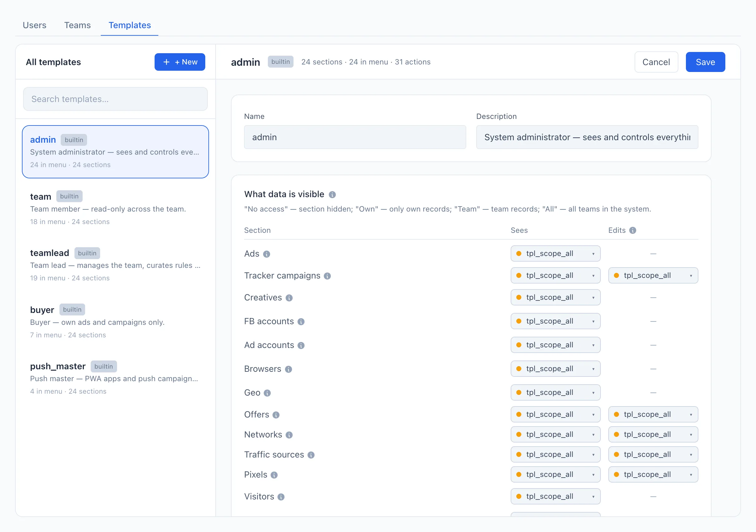
Task: Click the info icon next to Ad accounts
Action: click(301, 345)
